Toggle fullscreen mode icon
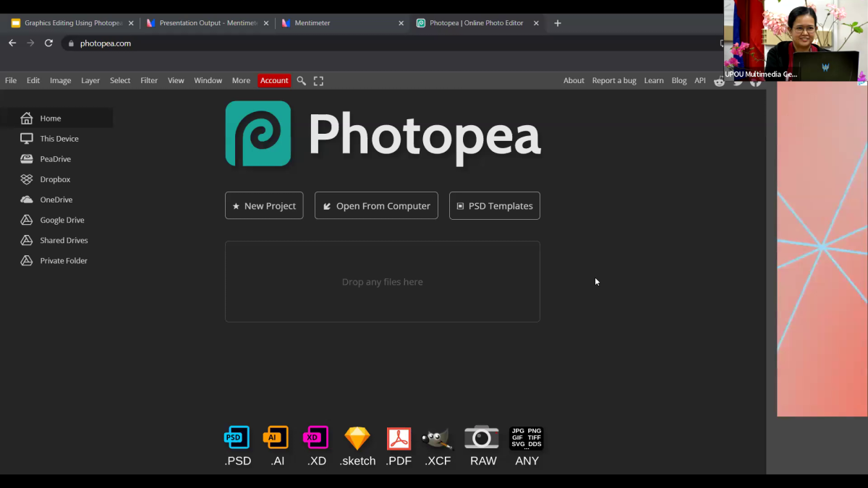This screenshot has height=488, width=868. 318,81
